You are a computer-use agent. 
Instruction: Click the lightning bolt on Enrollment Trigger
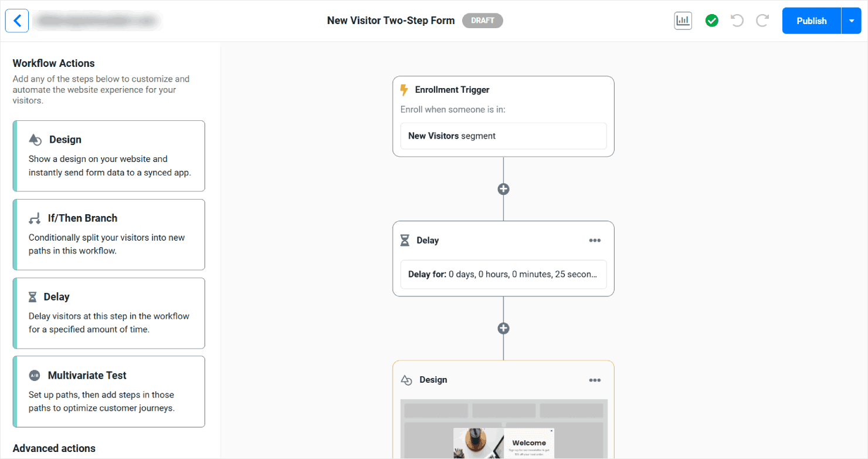click(x=404, y=89)
